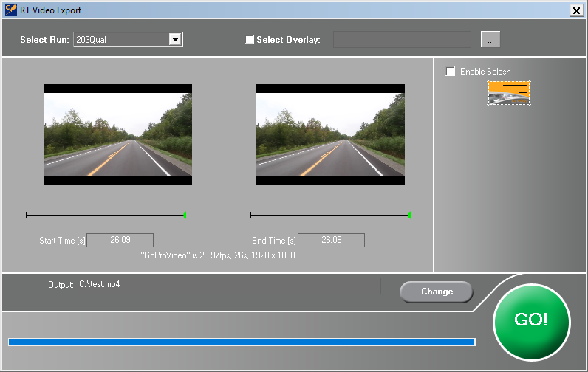Click the Output path field showing C:\test.mp4
Image resolution: width=588 pixels, height=372 pixels.
point(229,285)
